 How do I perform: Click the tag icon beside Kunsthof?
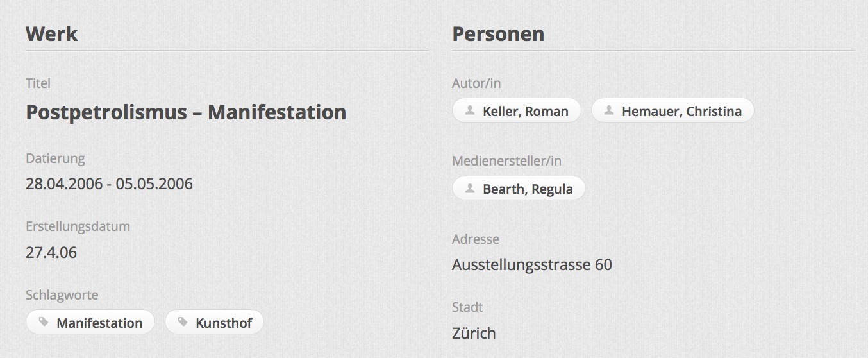183,322
